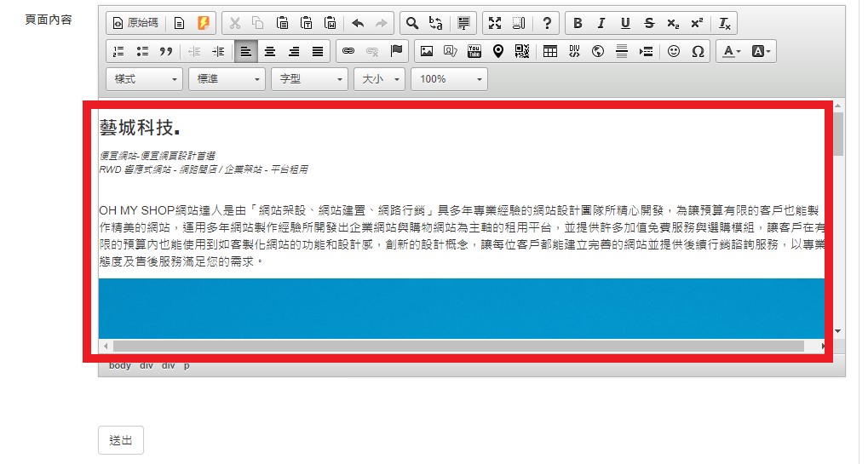Open the background color picker
Viewport: 868px width, 464px height.
pos(761,51)
